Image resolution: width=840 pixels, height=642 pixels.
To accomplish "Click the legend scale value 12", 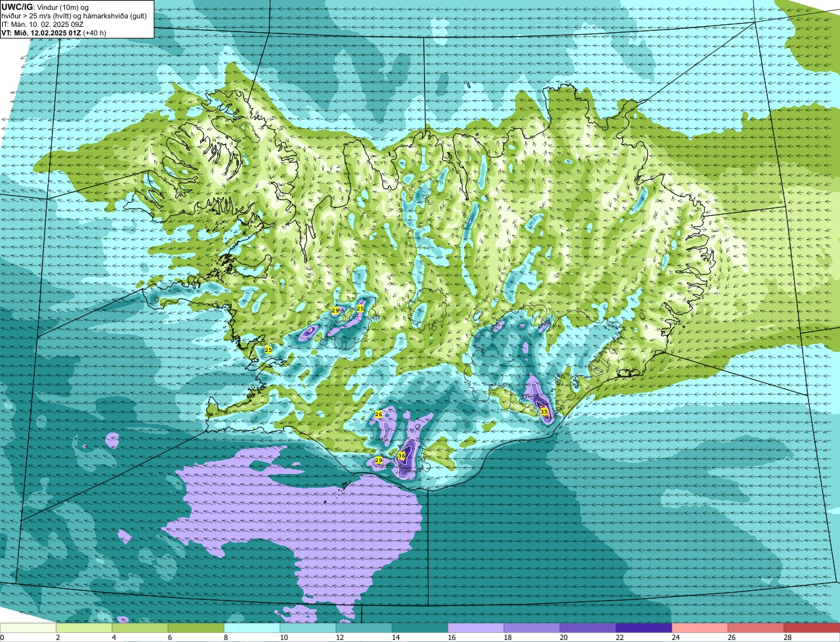I will (339, 637).
